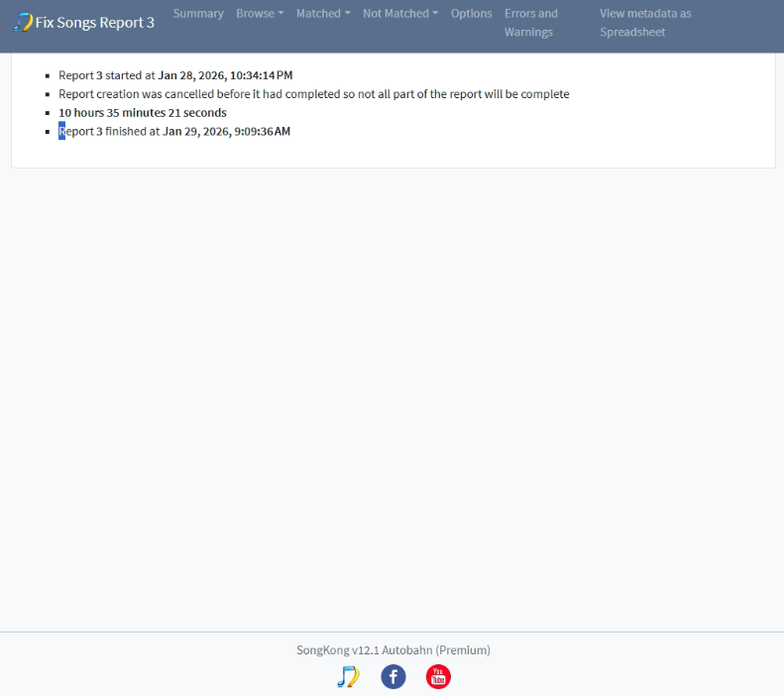This screenshot has width=784, height=696.
Task: Go to the Summary section
Action: 198,14
